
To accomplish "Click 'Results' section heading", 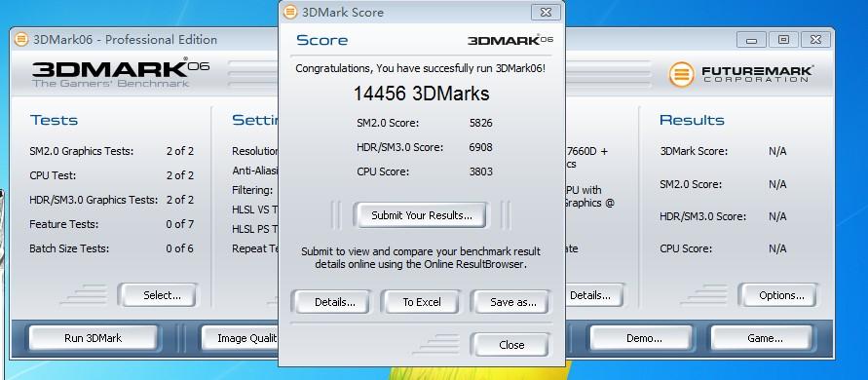I will [692, 120].
